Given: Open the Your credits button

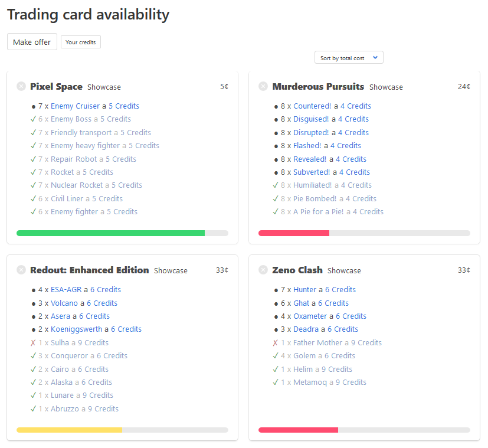Looking at the screenshot, I should tap(81, 42).
